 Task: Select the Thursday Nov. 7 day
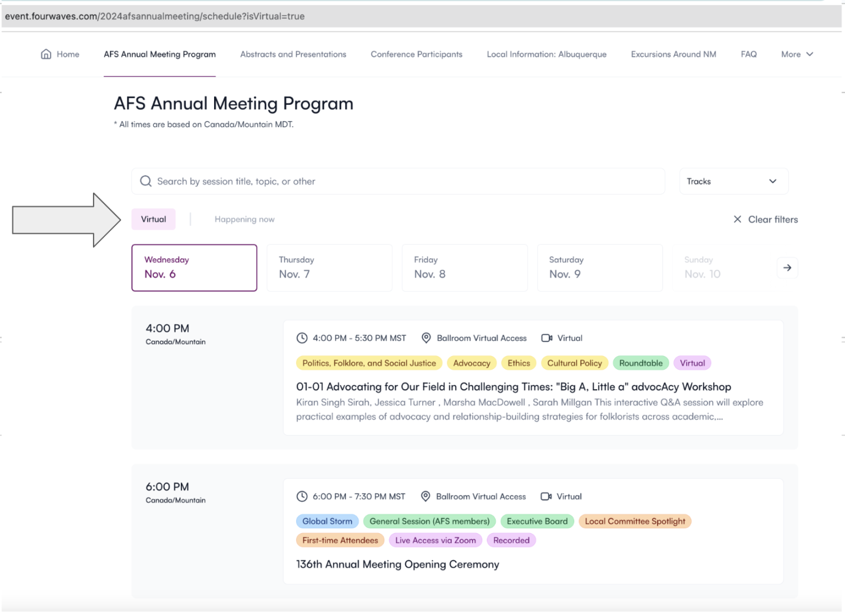tap(329, 268)
